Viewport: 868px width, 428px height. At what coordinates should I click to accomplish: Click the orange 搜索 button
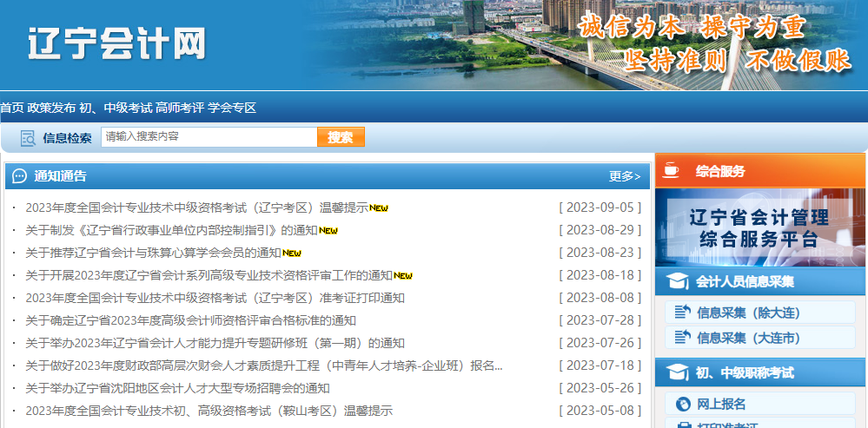[x=341, y=137]
